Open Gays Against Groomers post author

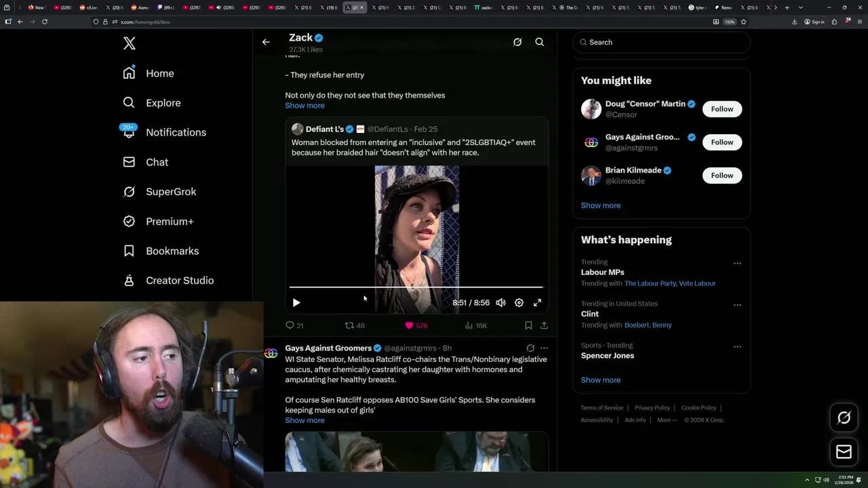tap(328, 348)
